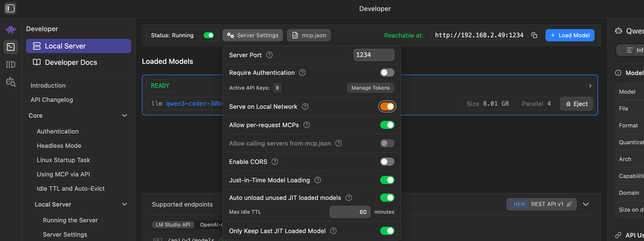Click the Manage Tokens button

[370, 88]
